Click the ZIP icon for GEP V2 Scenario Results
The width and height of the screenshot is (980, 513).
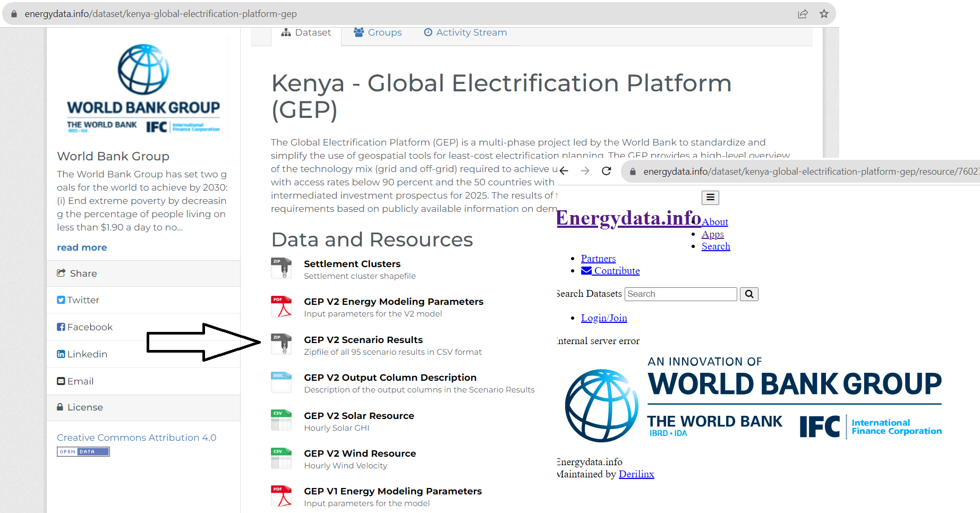(282, 344)
